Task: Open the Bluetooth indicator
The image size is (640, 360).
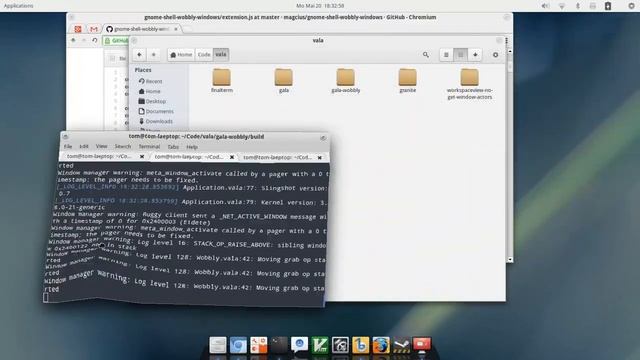Action: 578,6
